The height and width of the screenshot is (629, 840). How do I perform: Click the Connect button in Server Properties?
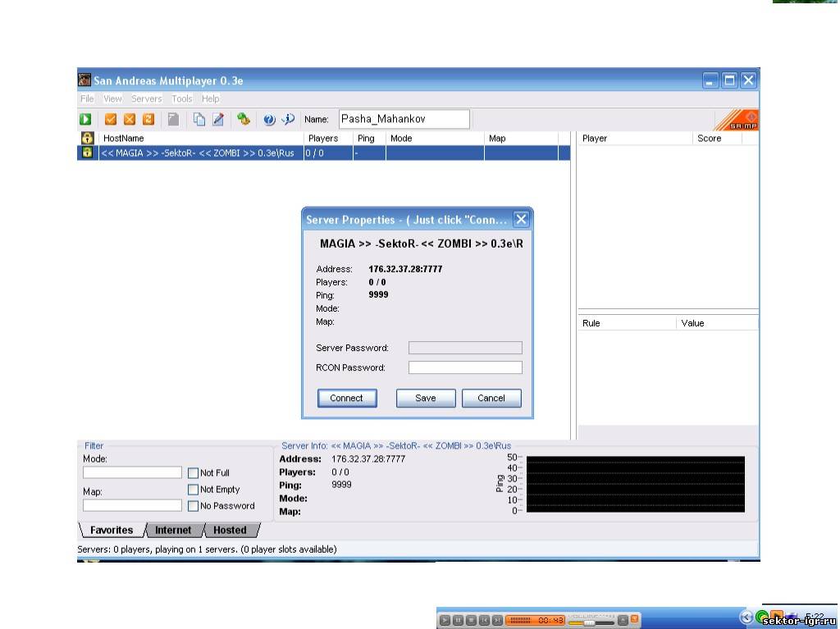(x=347, y=398)
